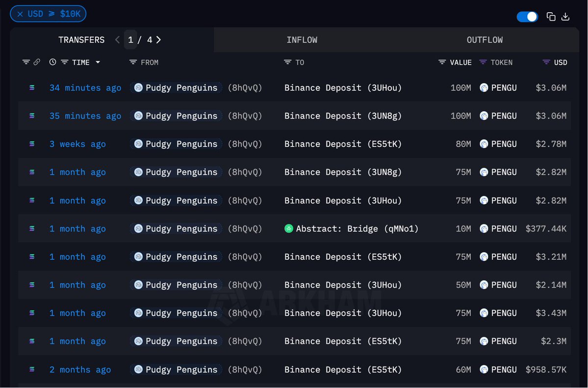Go to next transfers page
588x388 pixels.
pyautogui.click(x=158, y=40)
